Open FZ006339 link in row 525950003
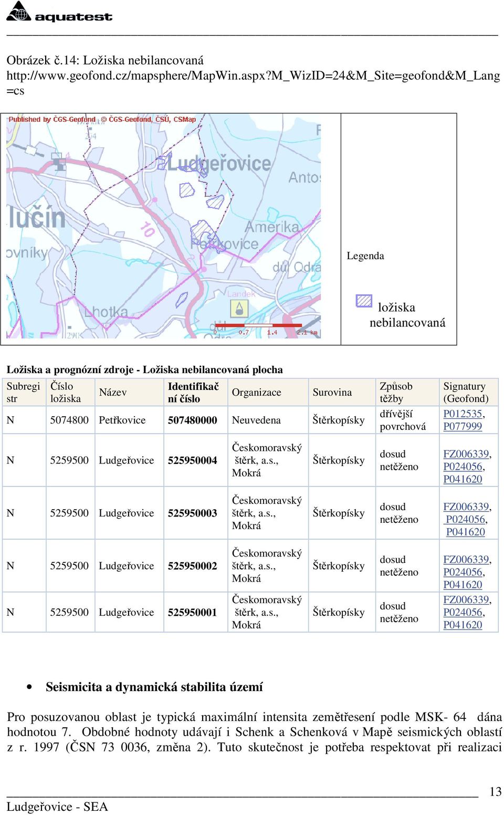This screenshot has width=504, height=815. pos(466,507)
